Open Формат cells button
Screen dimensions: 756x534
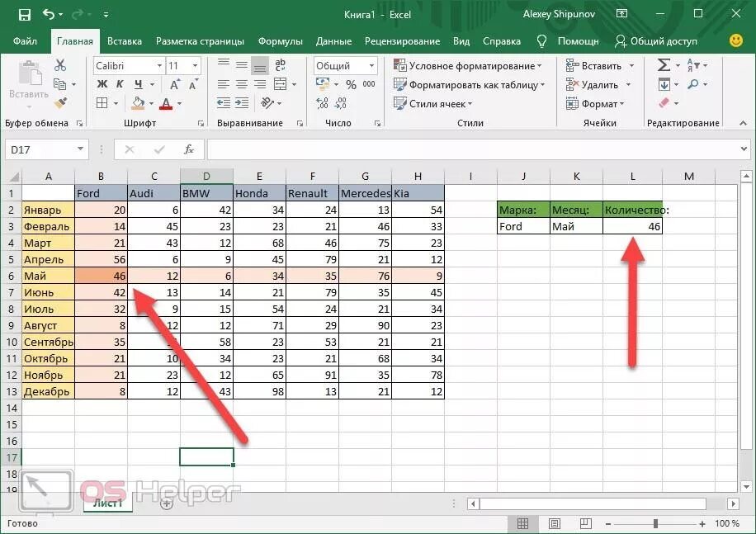pyautogui.click(x=594, y=104)
